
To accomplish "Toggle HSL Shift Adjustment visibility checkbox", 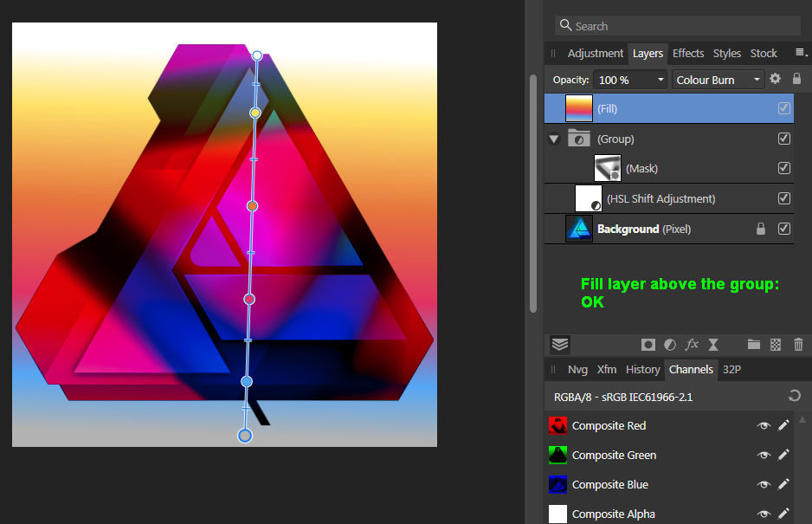I will (x=784, y=198).
